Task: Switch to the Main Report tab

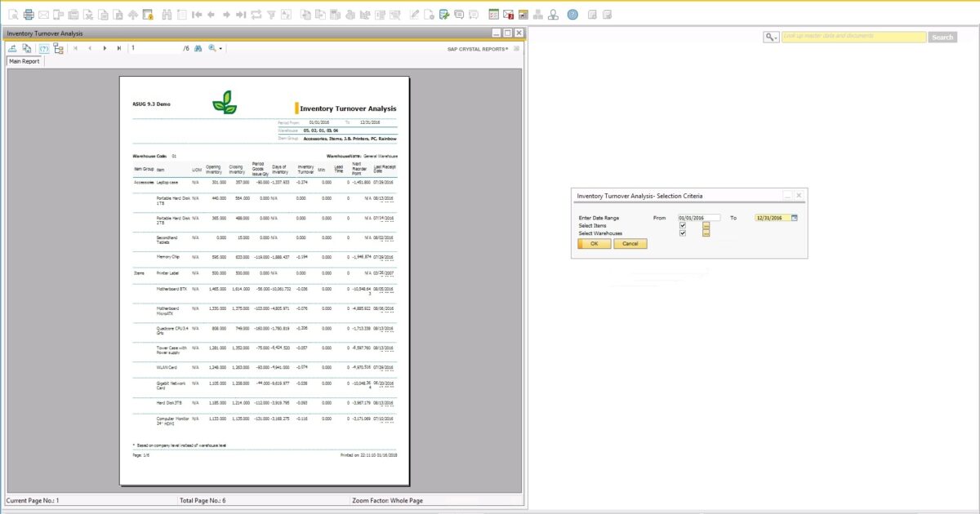Action: tap(24, 61)
